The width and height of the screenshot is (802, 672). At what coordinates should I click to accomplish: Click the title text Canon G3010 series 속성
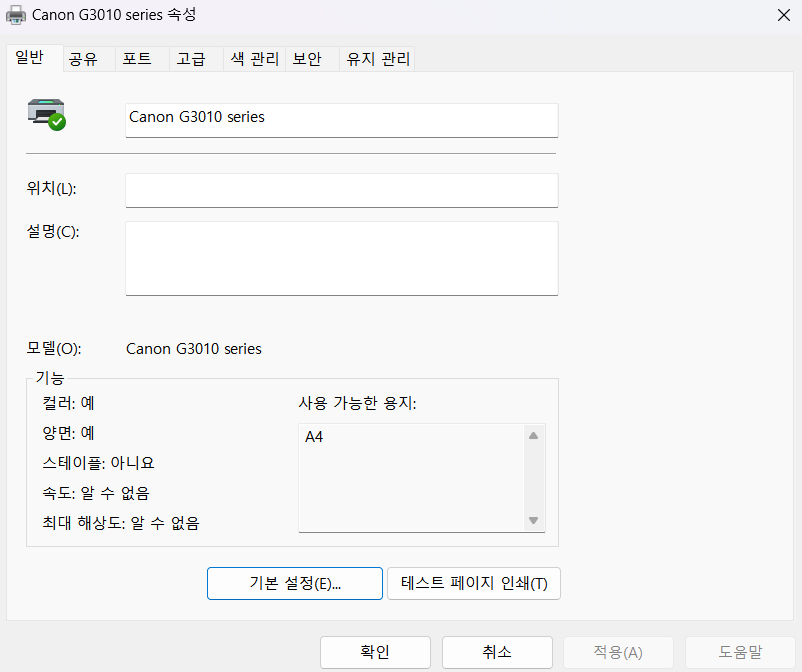pyautogui.click(x=114, y=15)
